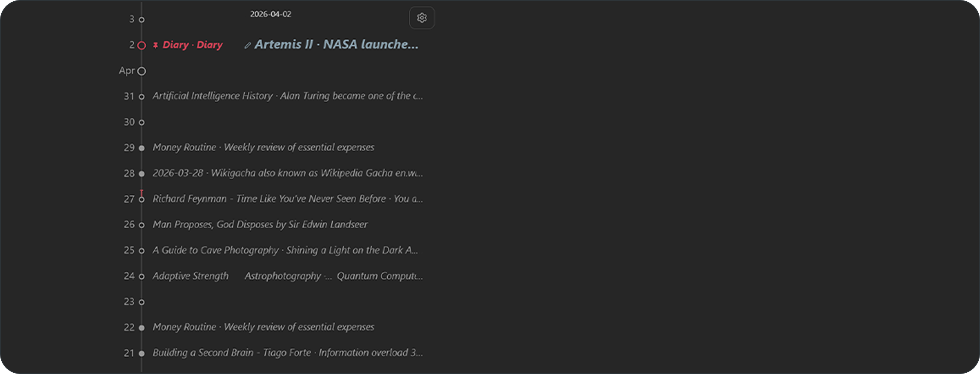Click the pin icon beside Diary
This screenshot has height=374, width=980.
click(156, 45)
